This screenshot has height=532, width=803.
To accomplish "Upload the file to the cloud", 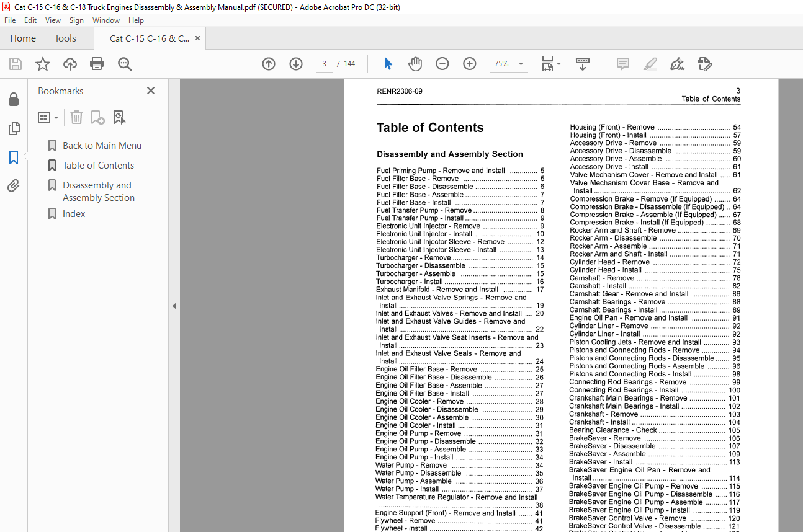I will [x=70, y=64].
